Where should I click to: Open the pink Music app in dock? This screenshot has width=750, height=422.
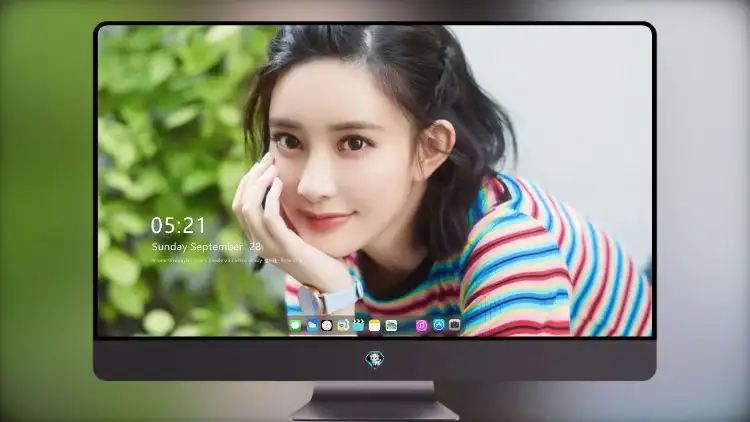pyautogui.click(x=421, y=326)
